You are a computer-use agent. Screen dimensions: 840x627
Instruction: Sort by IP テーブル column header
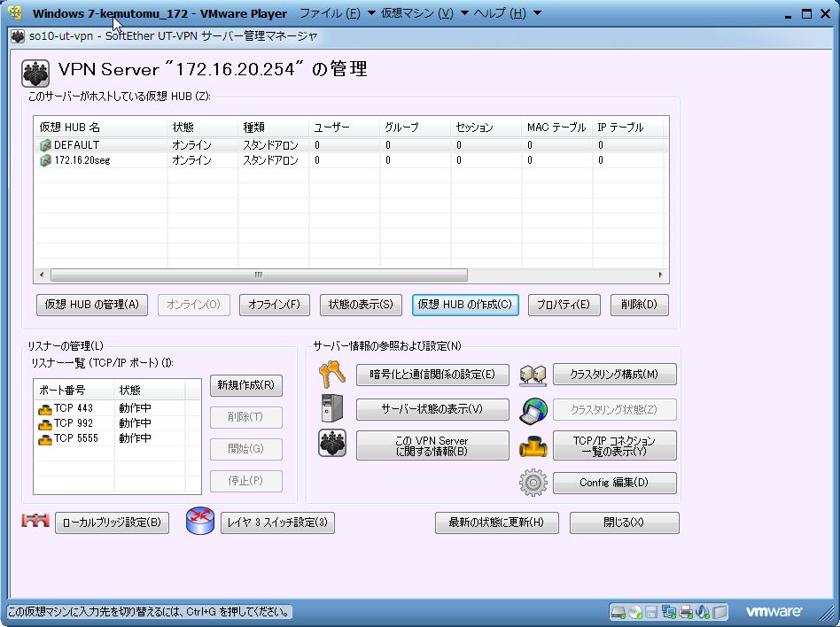628,128
